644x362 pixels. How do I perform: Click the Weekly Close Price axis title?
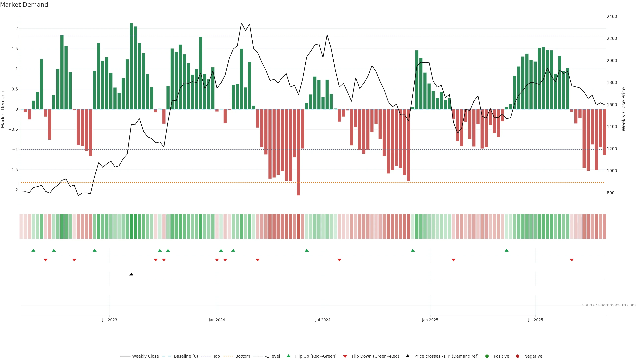tap(624, 109)
